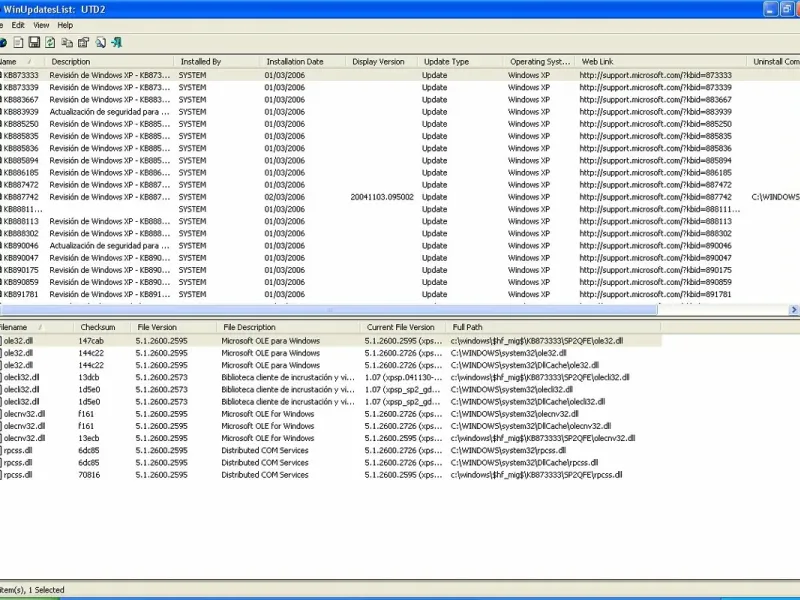The width and height of the screenshot is (800, 600).
Task: Select the KB888302 update row
Action: tap(400, 234)
